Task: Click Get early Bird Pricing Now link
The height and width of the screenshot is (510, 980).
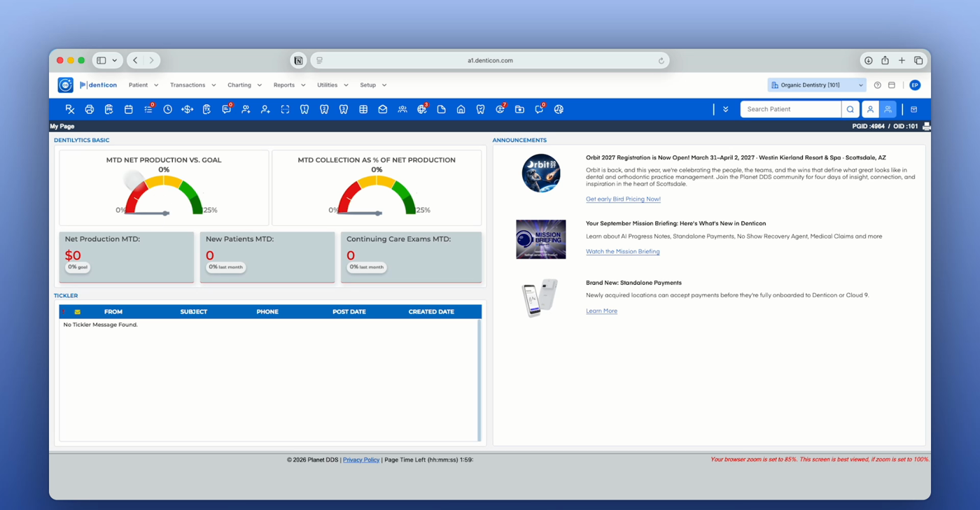Action: [x=623, y=199]
